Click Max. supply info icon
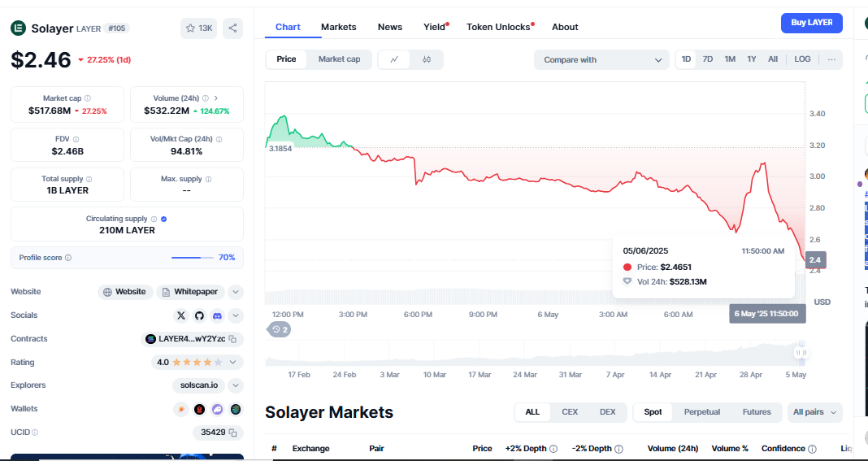 (209, 179)
